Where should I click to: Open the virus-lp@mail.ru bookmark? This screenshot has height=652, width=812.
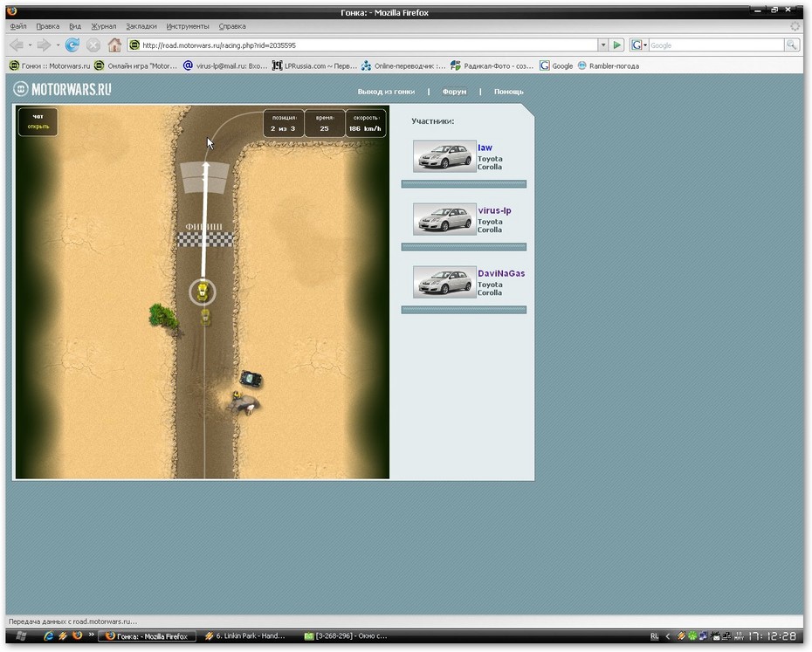(x=225, y=65)
